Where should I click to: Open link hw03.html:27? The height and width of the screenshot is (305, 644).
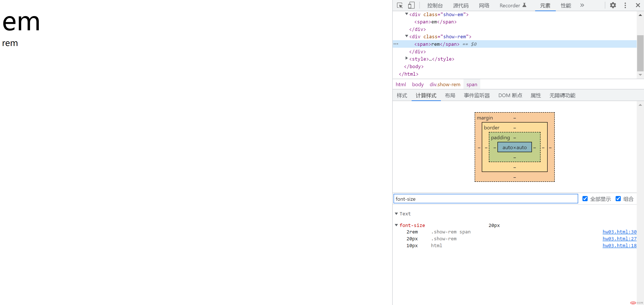(x=619, y=239)
